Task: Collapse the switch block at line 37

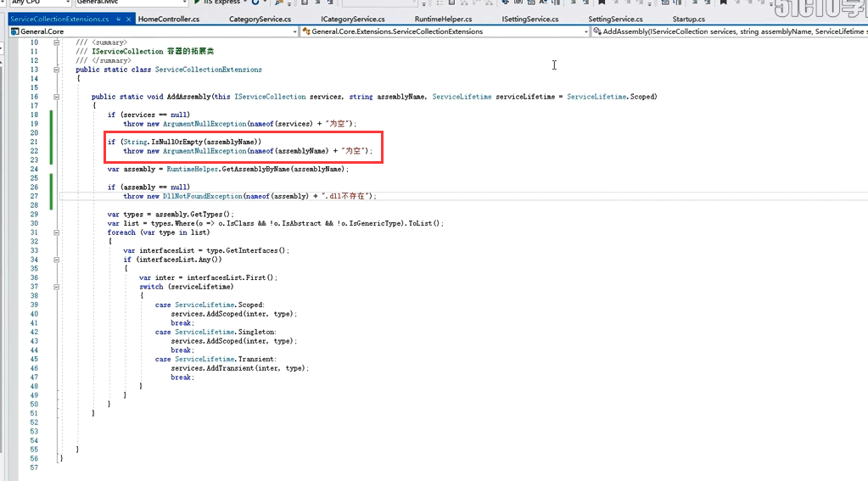Action: (57, 287)
